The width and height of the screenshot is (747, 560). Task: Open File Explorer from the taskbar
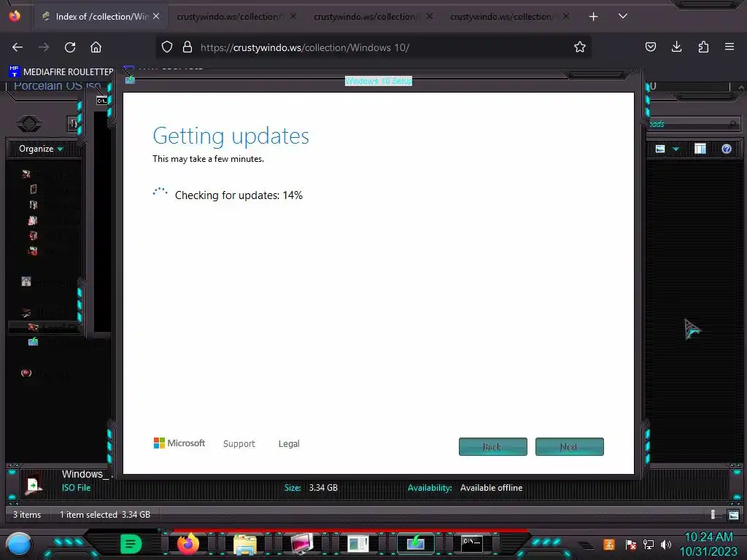point(245,544)
